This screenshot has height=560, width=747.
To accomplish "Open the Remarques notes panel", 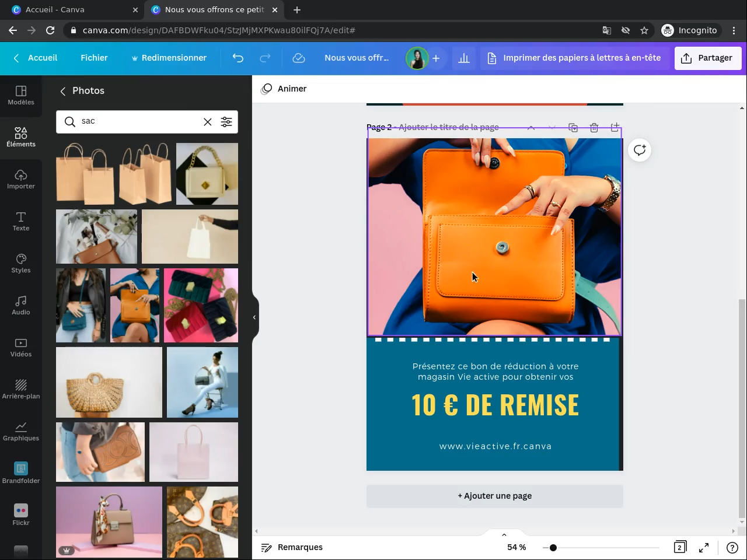I will [292, 547].
